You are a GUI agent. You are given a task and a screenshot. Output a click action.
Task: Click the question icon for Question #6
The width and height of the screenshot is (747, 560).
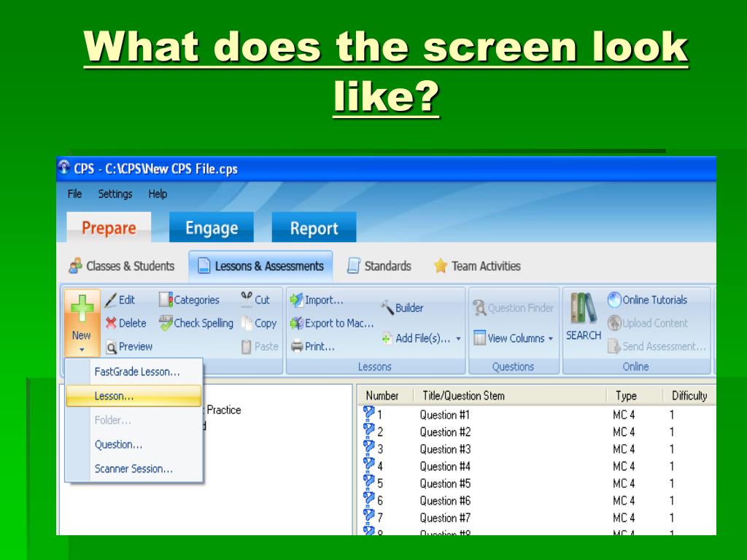[368, 499]
